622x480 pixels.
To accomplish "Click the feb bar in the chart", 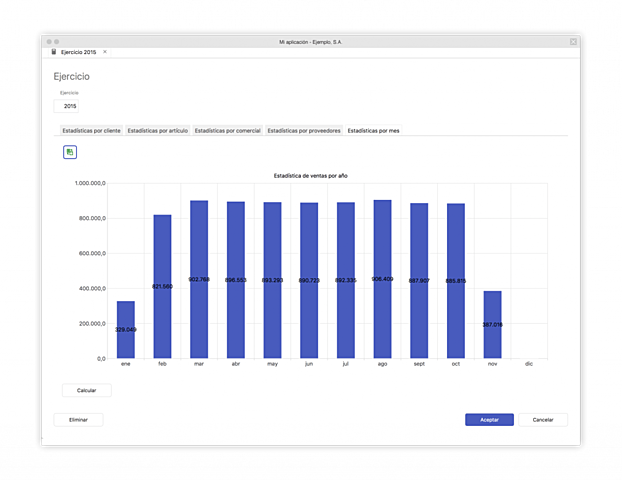I will pos(162,286).
